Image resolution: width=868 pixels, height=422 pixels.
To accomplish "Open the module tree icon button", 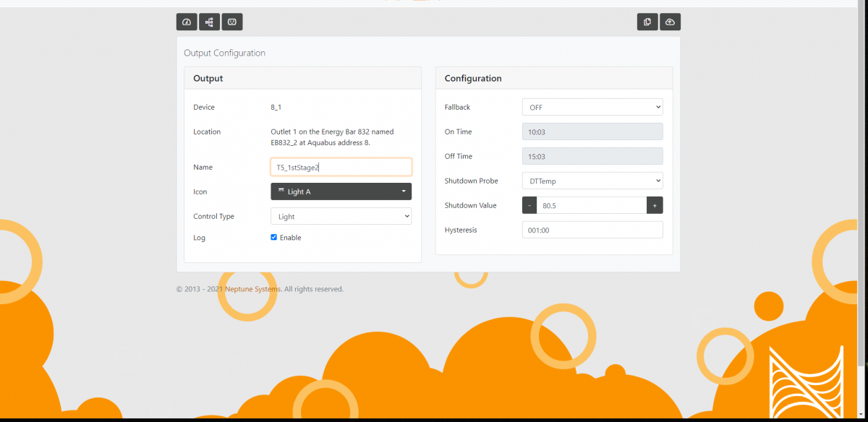I will point(209,22).
